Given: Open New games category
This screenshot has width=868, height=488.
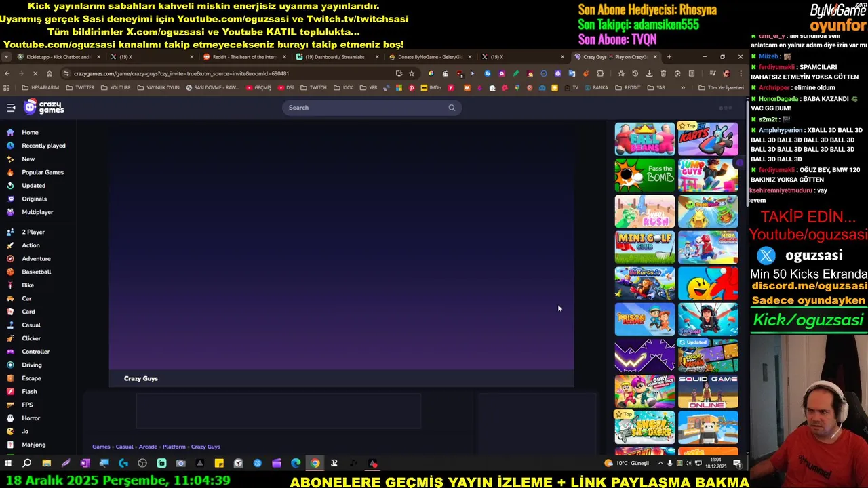Looking at the screenshot, I should click(x=28, y=159).
